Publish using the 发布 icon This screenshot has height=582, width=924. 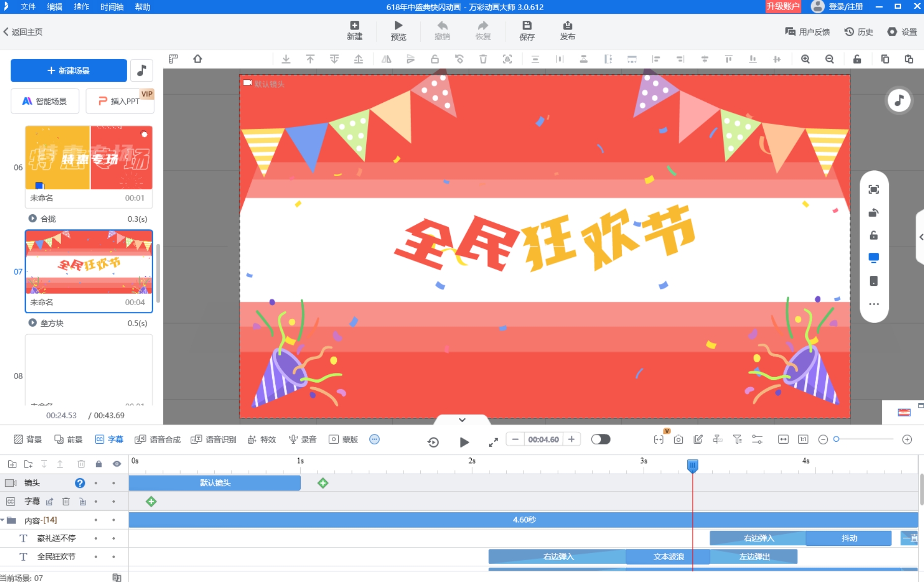pos(567,31)
